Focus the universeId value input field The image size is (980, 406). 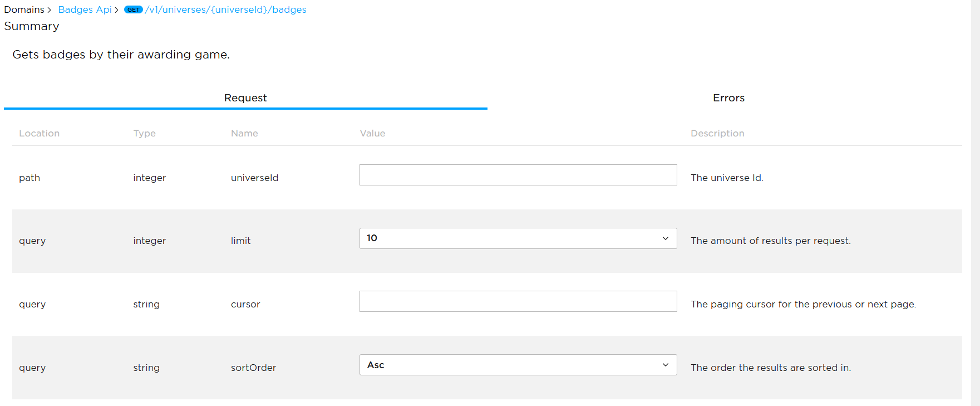[518, 175]
